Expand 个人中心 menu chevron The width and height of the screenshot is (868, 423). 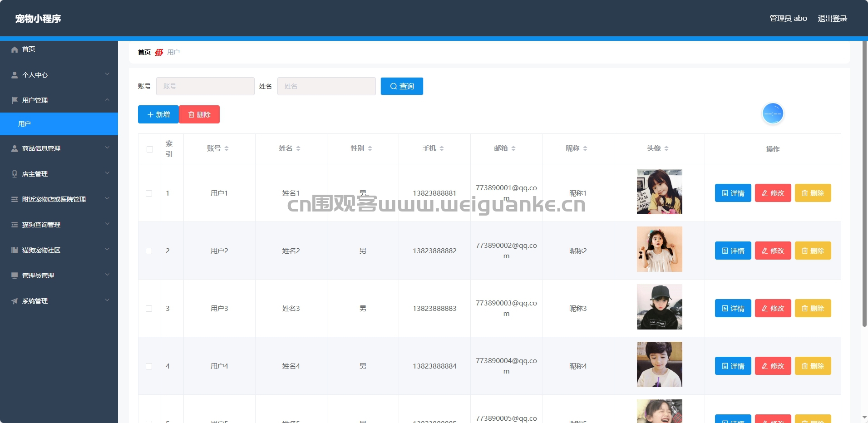coord(107,74)
